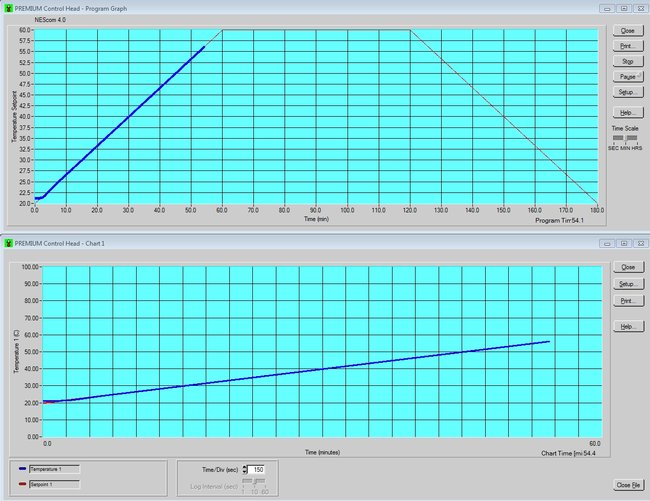This screenshot has width=650, height=501.
Task: Open Setup in the Program Graph window
Action: [x=627, y=91]
